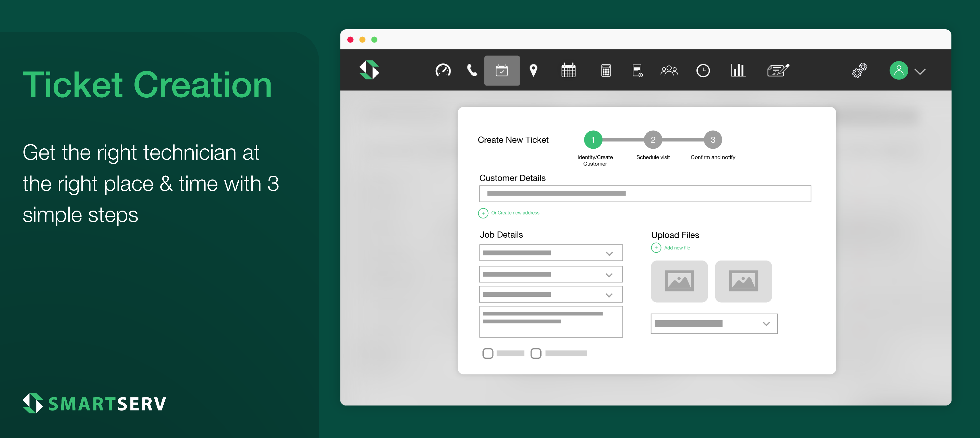
Task: Open the customers group icon
Action: click(x=669, y=71)
